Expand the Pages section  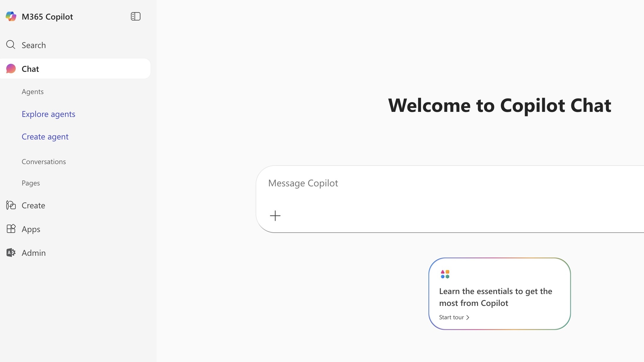pyautogui.click(x=31, y=183)
